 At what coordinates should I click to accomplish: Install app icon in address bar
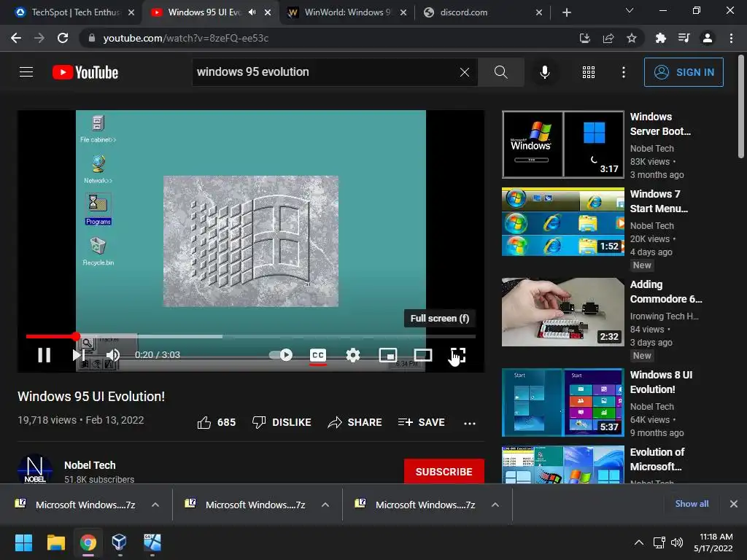click(x=584, y=38)
